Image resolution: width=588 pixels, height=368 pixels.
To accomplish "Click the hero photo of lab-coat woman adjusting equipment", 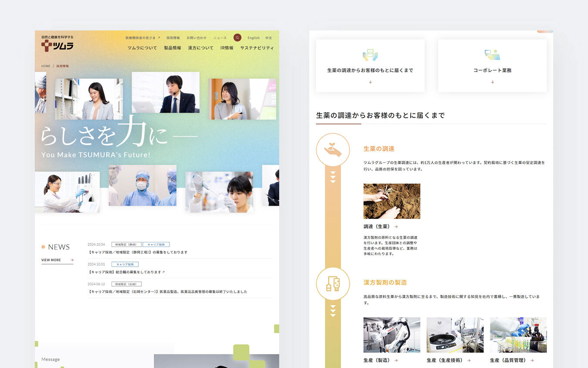I will click(67, 192).
